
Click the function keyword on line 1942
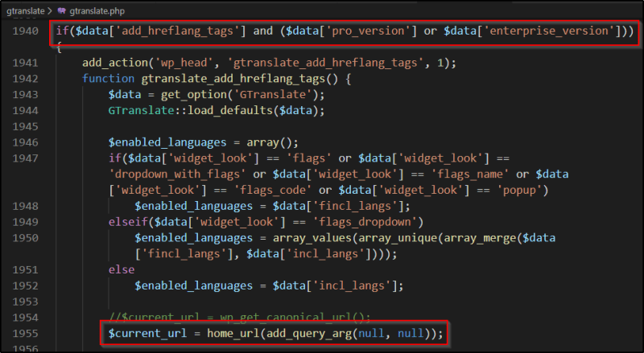(109, 79)
